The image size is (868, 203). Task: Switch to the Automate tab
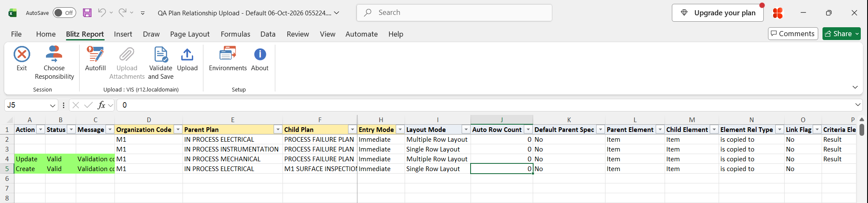click(x=362, y=34)
